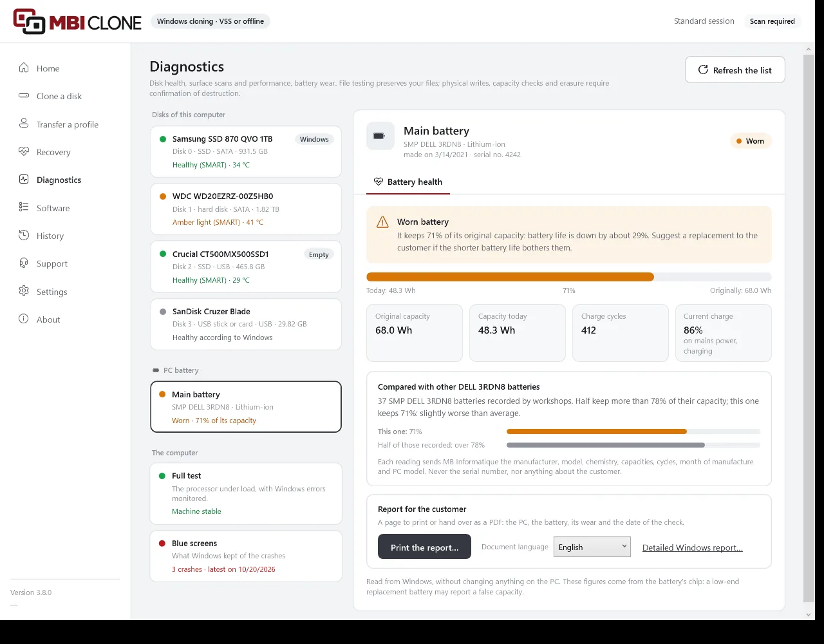Click the Scan required badge
Image resolution: width=824 pixels, height=644 pixels.
tap(772, 21)
